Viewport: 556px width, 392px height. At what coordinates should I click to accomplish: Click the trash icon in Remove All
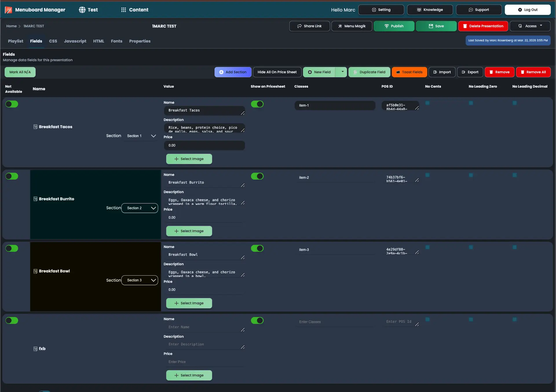522,72
